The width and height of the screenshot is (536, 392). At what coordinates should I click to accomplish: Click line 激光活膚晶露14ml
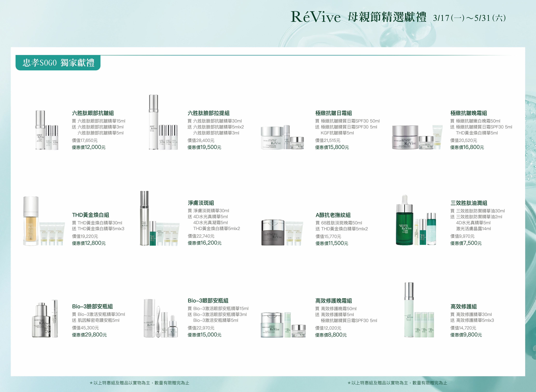(x=473, y=229)
